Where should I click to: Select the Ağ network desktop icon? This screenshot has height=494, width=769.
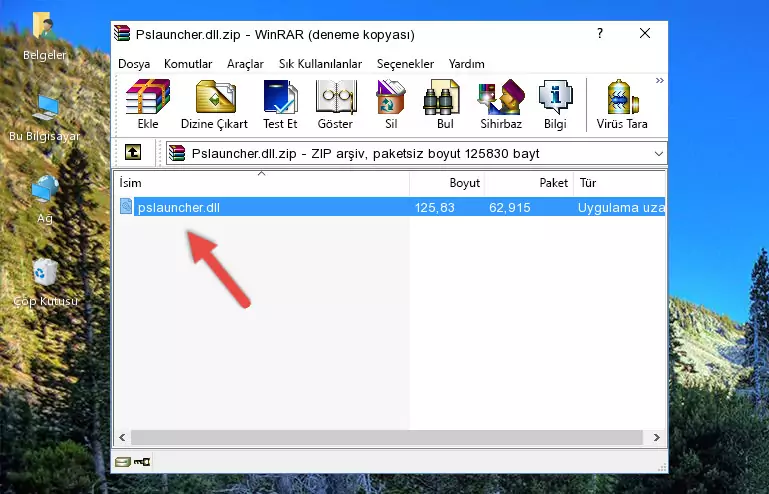pyautogui.click(x=45, y=199)
